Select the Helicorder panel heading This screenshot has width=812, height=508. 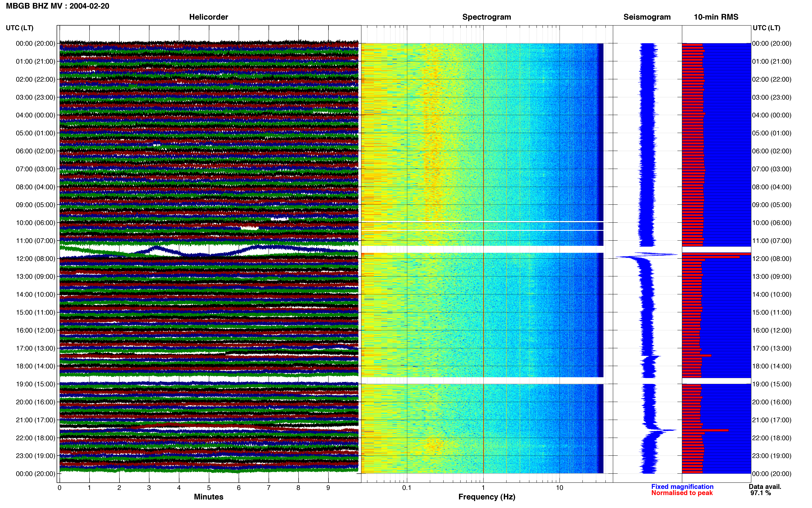(x=209, y=17)
